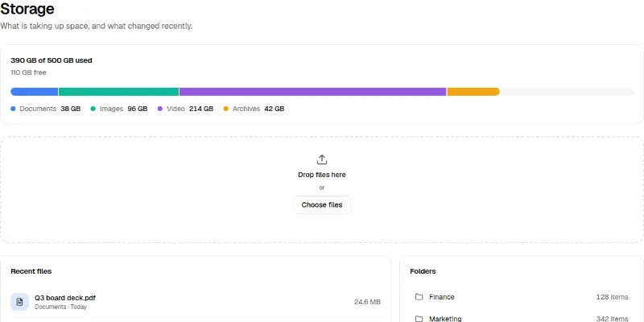Click the blue Documents segment of storage bar

[34, 92]
